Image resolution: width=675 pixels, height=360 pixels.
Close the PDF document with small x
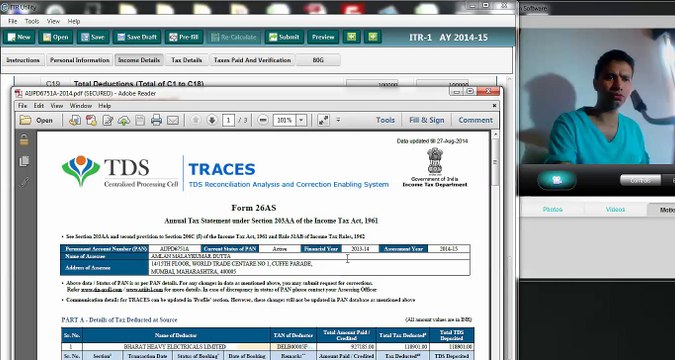tap(495, 106)
